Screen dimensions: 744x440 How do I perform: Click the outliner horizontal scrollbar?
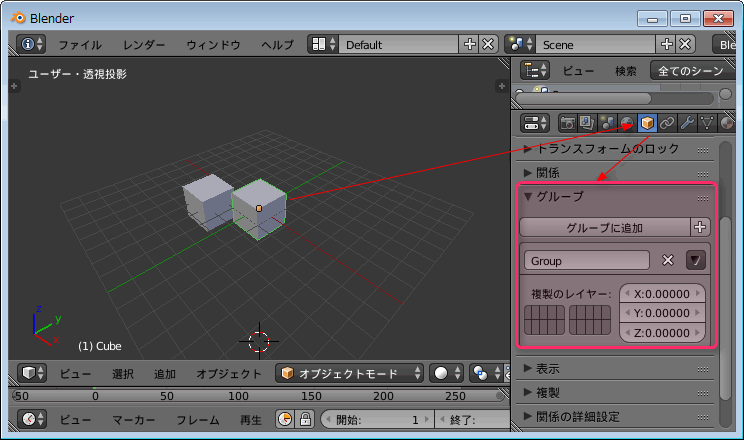coord(584,99)
